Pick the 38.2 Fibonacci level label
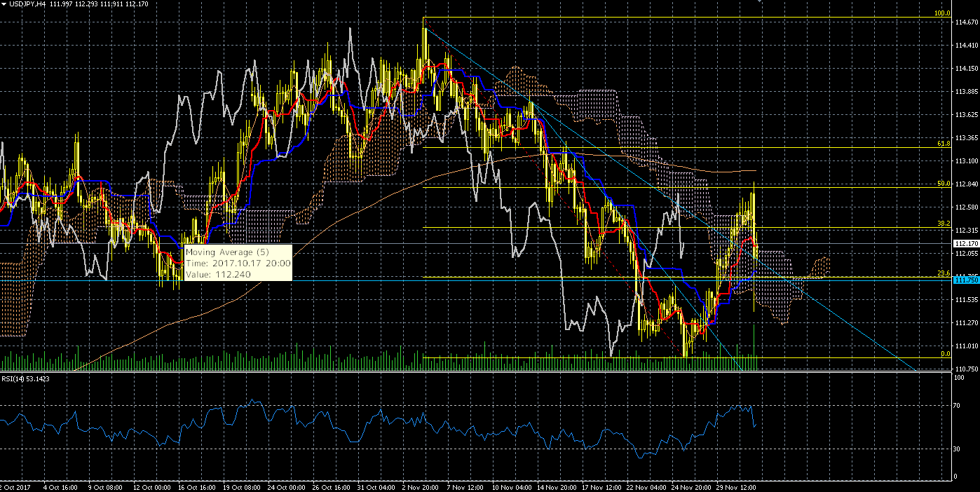Image resolution: width=980 pixels, height=492 pixels. tap(943, 224)
